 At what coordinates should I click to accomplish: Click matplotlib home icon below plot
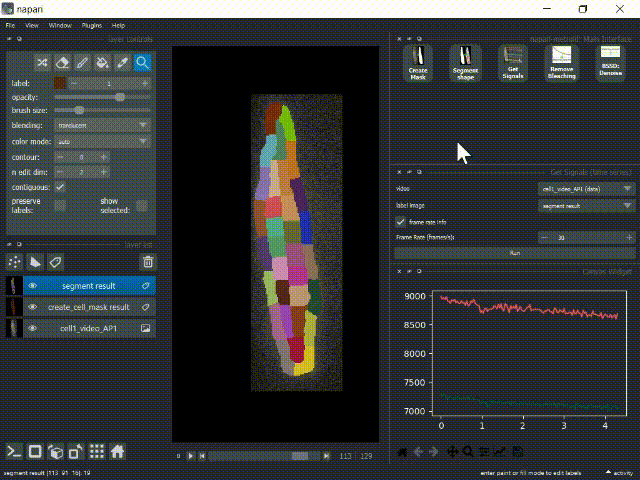pyautogui.click(x=402, y=452)
